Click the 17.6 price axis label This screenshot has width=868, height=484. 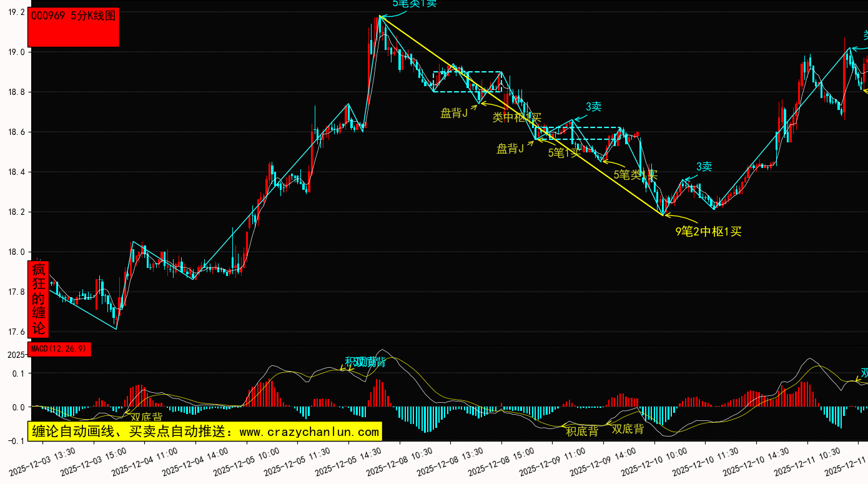coord(14,332)
